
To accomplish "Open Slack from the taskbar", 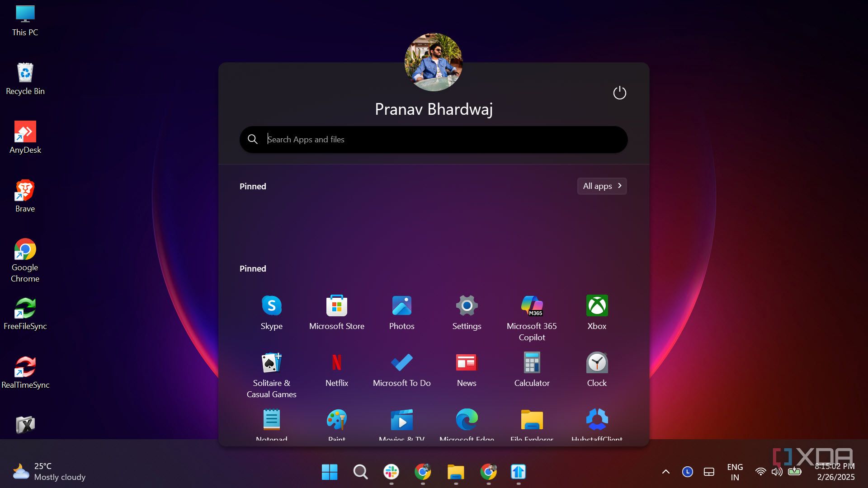I will tap(391, 473).
